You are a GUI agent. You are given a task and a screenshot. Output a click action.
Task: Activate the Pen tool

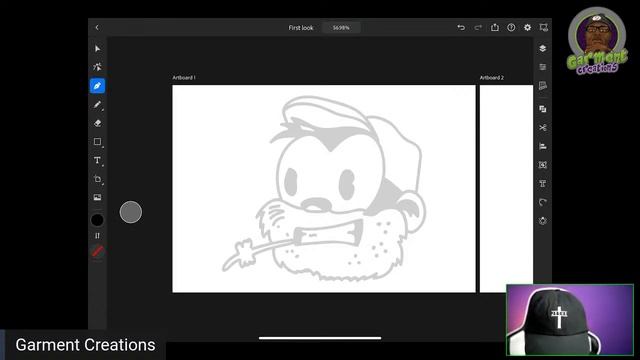pyautogui.click(x=97, y=86)
